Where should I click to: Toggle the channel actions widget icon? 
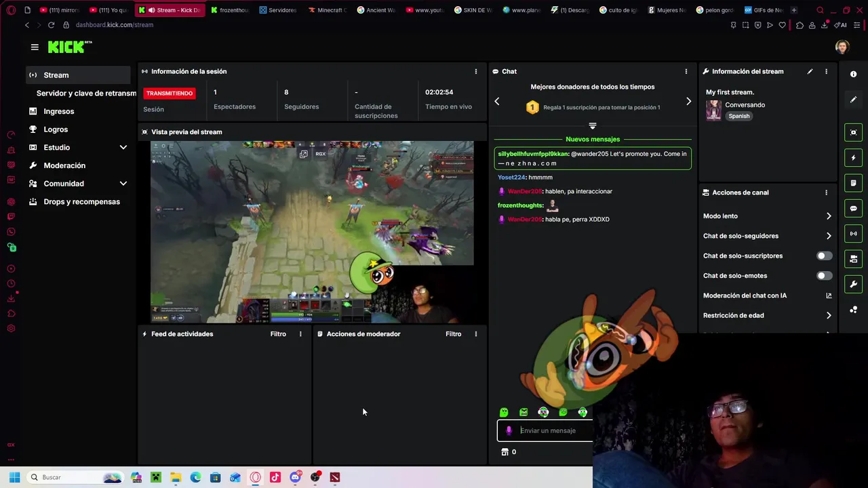point(853,259)
